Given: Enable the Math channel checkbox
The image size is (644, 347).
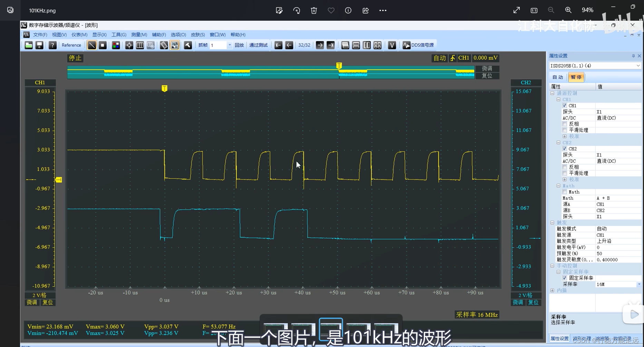Looking at the screenshot, I should coord(565,192).
